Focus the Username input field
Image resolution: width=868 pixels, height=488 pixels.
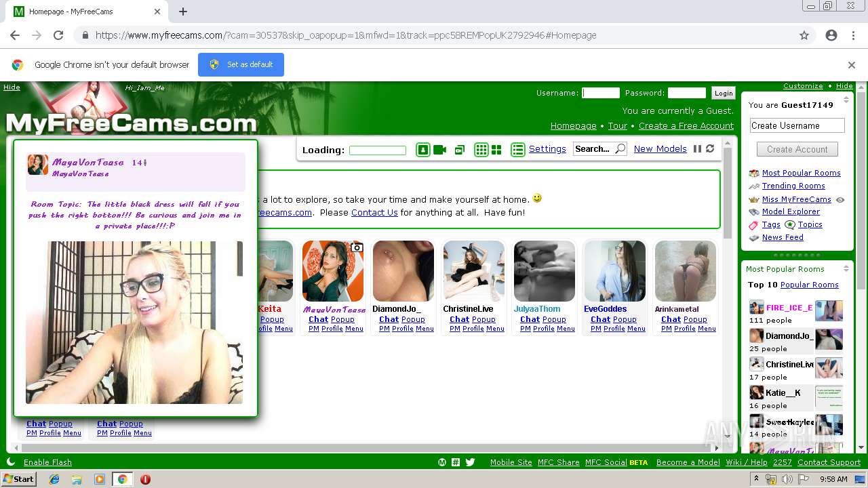601,93
